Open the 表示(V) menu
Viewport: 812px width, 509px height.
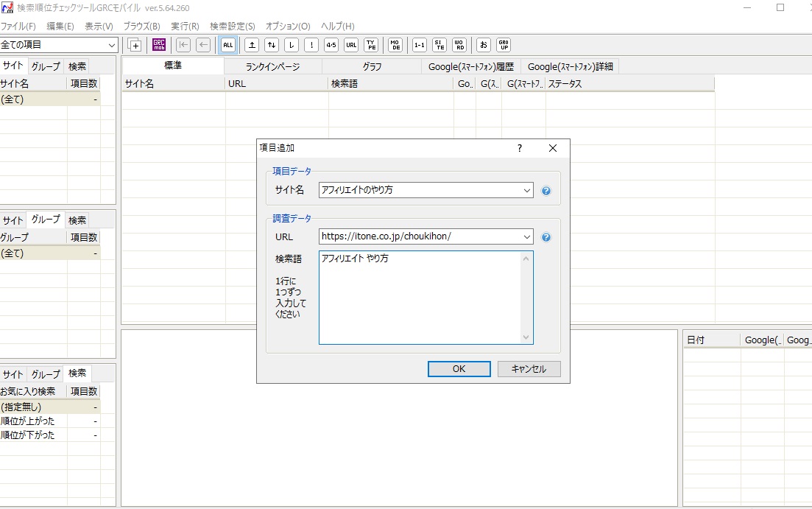pyautogui.click(x=99, y=26)
